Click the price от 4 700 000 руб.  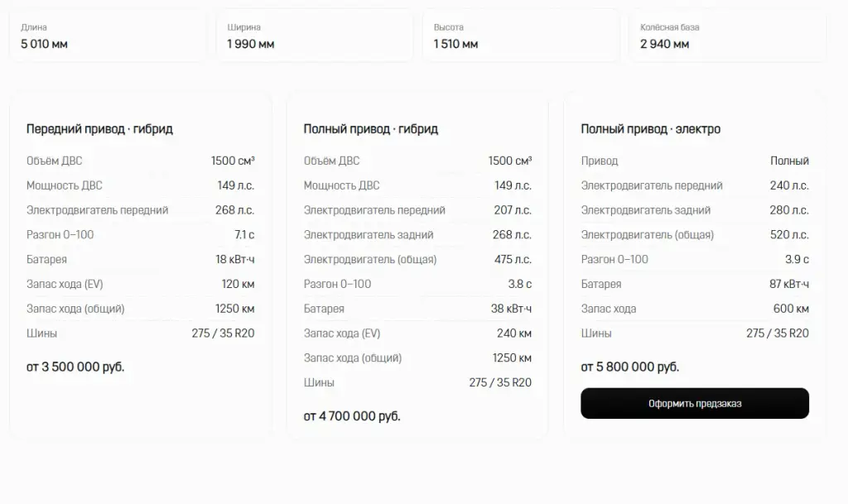[352, 416]
